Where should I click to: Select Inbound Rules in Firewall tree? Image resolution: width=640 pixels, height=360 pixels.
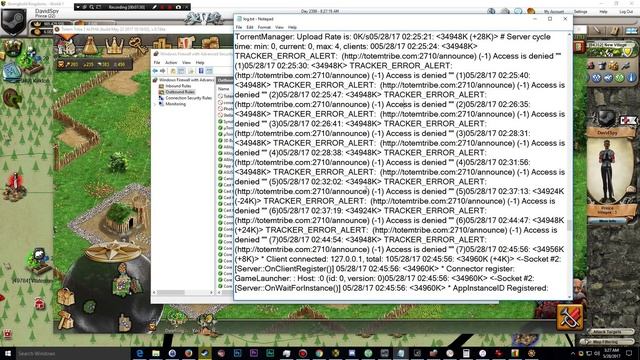(178, 86)
